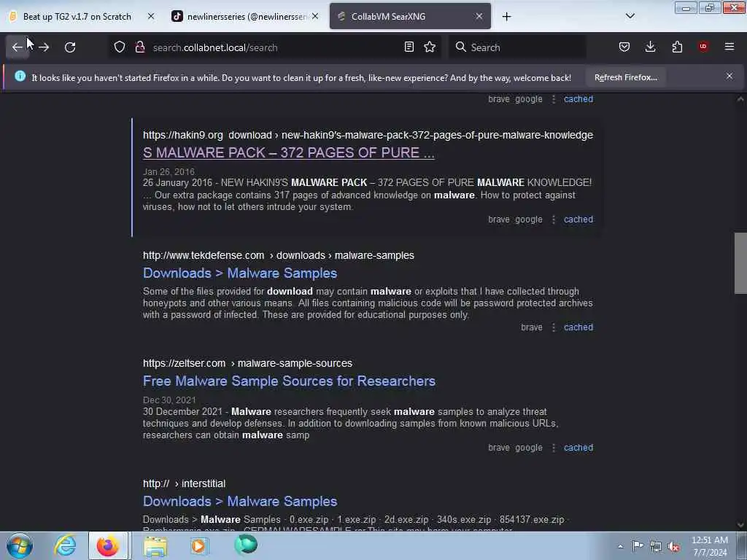
Task: Open cached link for zeltser result
Action: pos(578,448)
